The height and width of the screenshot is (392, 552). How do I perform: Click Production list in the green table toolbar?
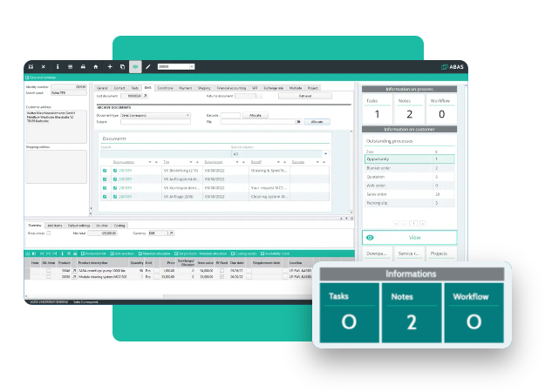click(93, 253)
